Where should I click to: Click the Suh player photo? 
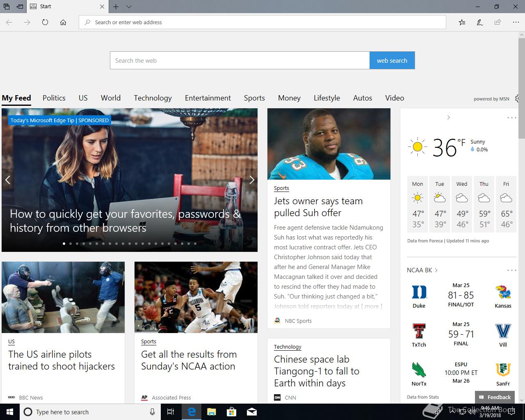coord(329,144)
